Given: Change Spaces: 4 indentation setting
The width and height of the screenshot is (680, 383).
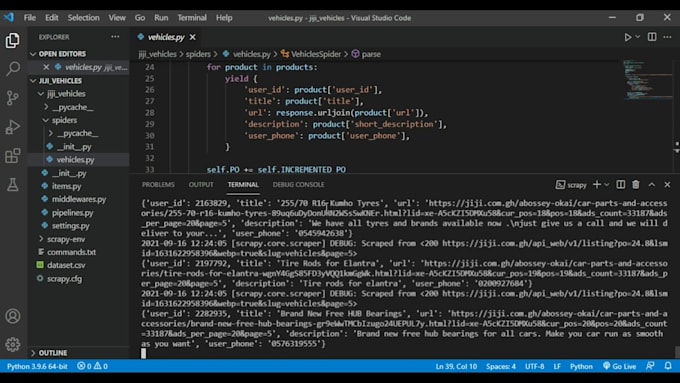Looking at the screenshot, I should (501, 366).
